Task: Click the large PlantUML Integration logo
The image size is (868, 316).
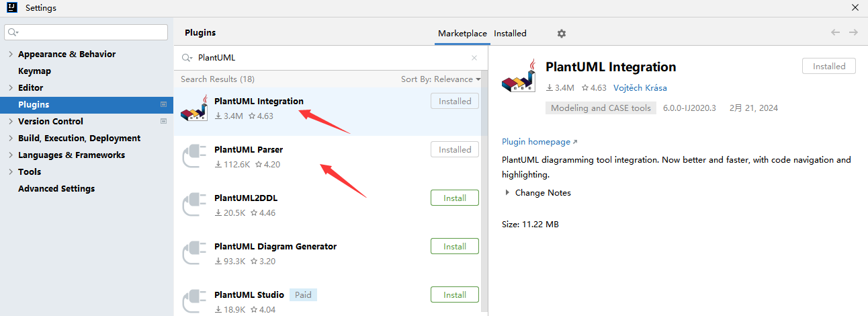Action: 519,75
